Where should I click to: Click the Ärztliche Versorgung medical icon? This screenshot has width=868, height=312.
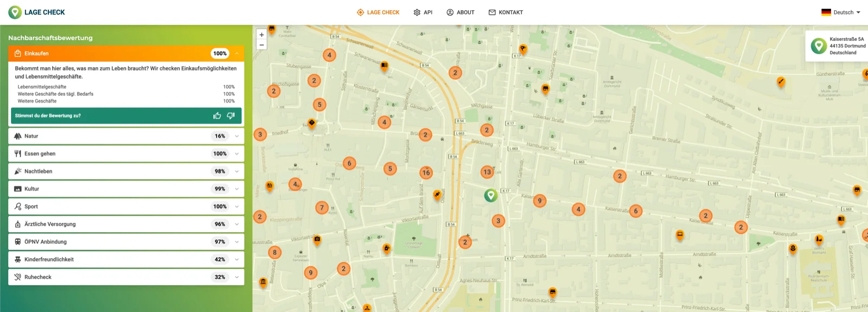click(x=17, y=224)
